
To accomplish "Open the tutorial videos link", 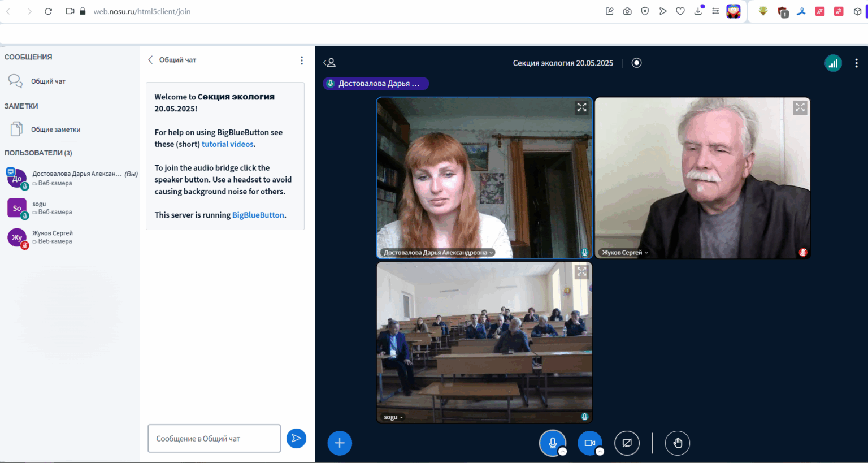I will (228, 144).
